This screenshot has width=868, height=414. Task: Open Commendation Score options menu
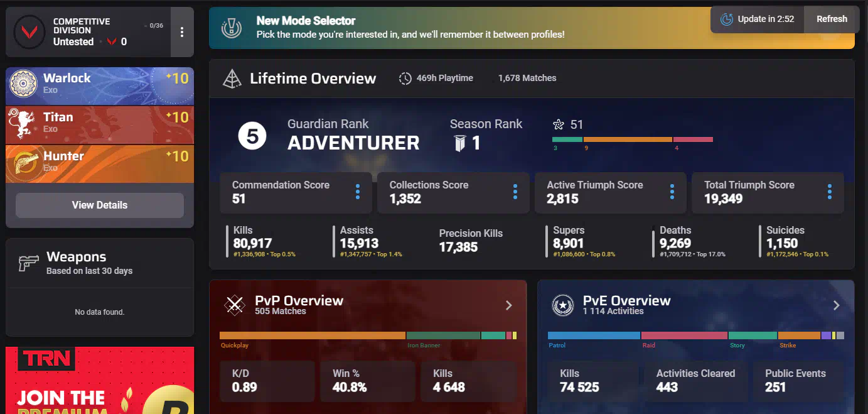358,192
